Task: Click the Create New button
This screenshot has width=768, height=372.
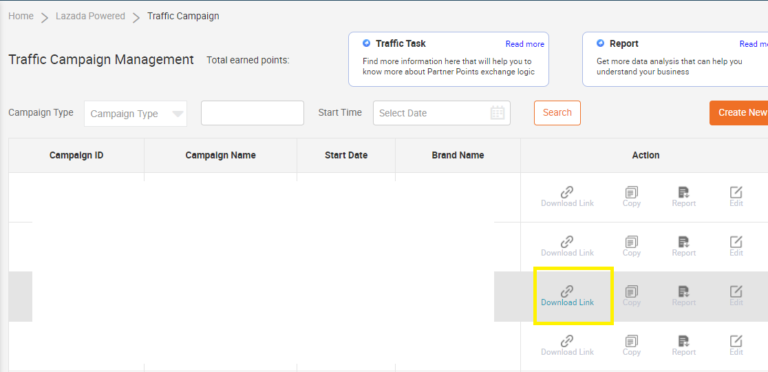Action: (x=739, y=113)
